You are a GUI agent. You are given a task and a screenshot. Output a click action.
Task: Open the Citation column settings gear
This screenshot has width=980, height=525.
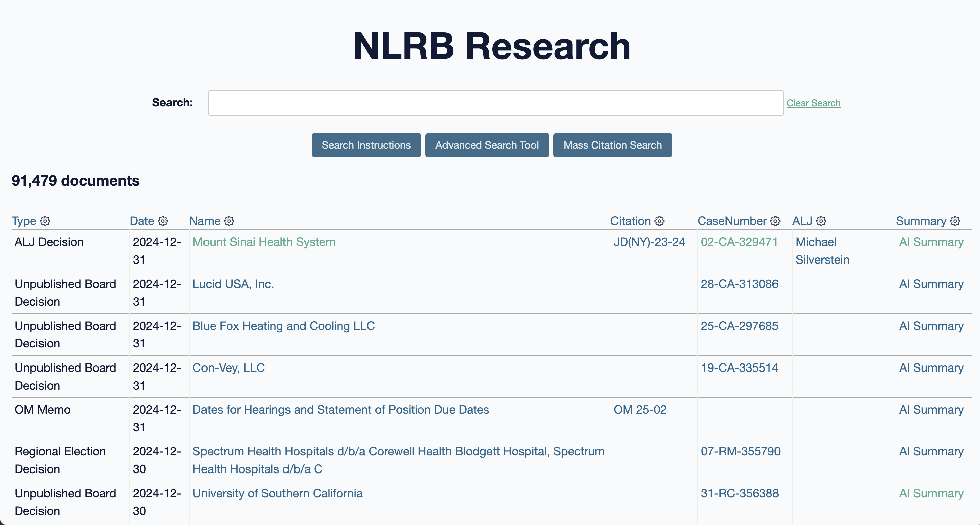660,221
